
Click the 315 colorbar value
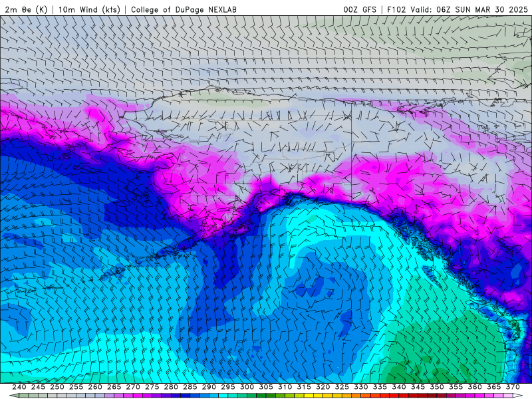[304, 387]
